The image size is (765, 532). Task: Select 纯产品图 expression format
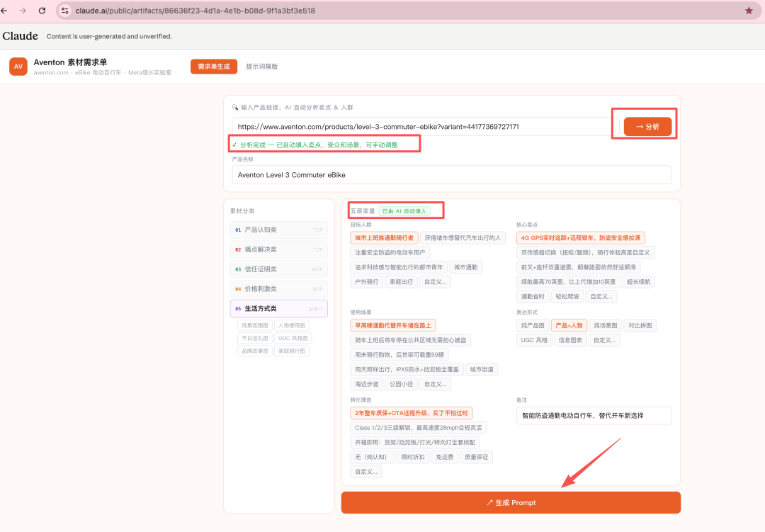(533, 326)
